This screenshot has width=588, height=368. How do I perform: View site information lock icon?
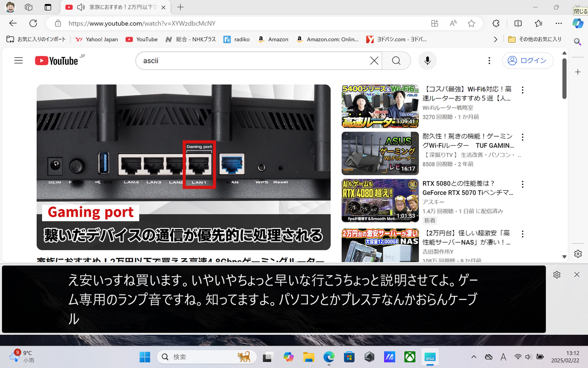(58, 23)
